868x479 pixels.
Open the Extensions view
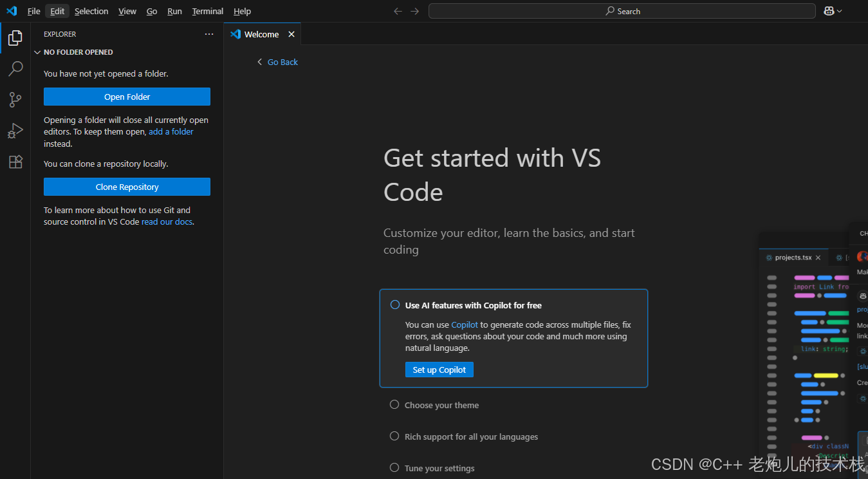[x=15, y=162]
